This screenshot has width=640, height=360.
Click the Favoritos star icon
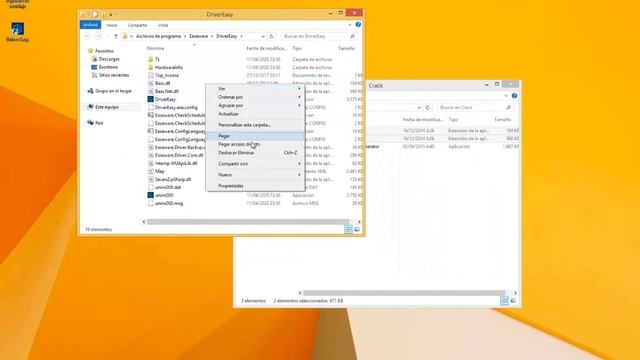90,51
